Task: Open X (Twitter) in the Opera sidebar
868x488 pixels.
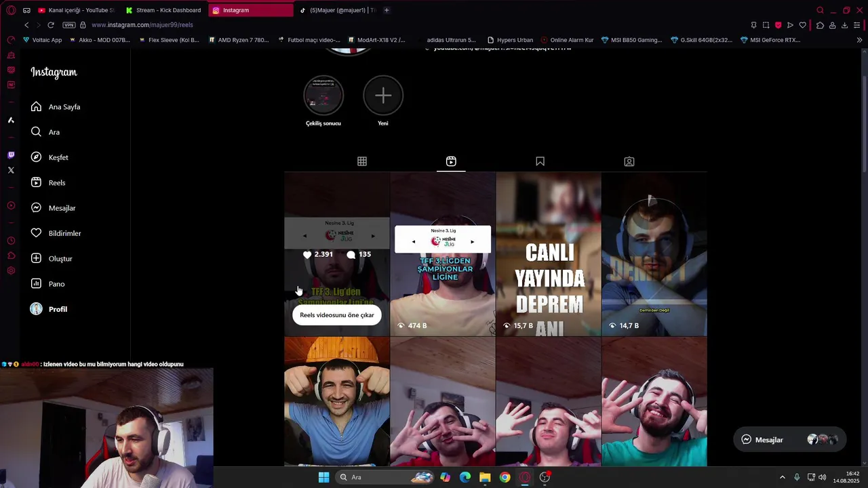Action: [11, 170]
